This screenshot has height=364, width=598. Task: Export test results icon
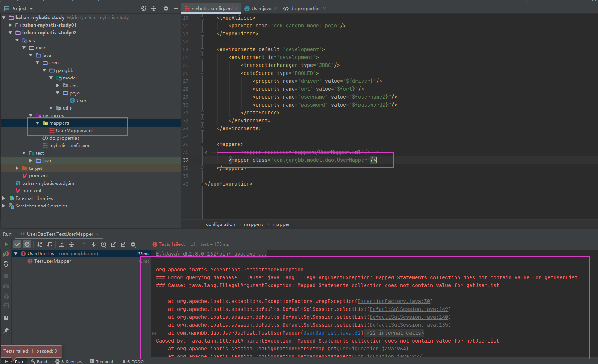(x=123, y=244)
